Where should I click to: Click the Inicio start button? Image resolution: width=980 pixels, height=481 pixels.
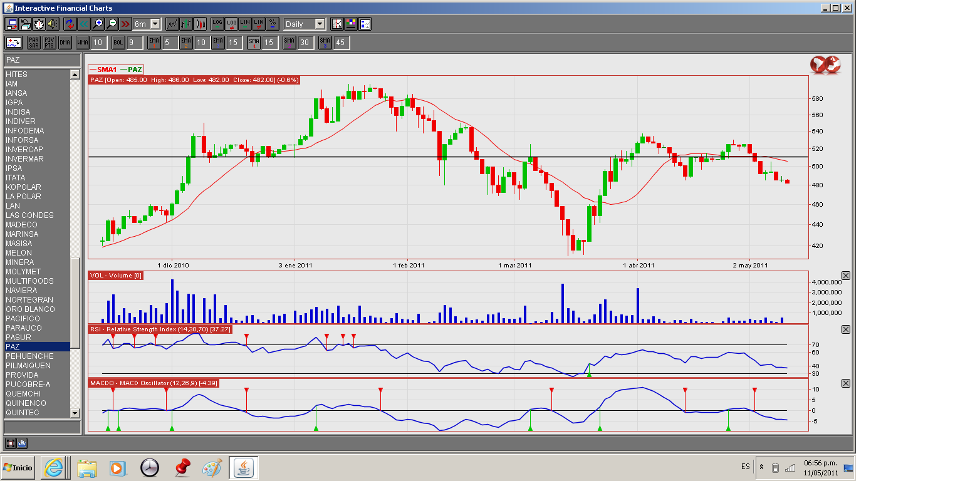pos(18,467)
